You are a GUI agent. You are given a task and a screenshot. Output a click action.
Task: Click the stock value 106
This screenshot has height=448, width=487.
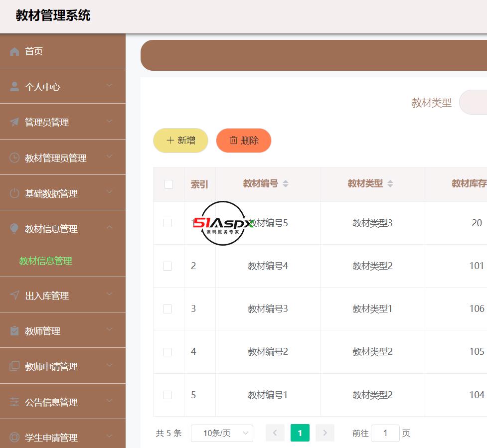click(477, 308)
